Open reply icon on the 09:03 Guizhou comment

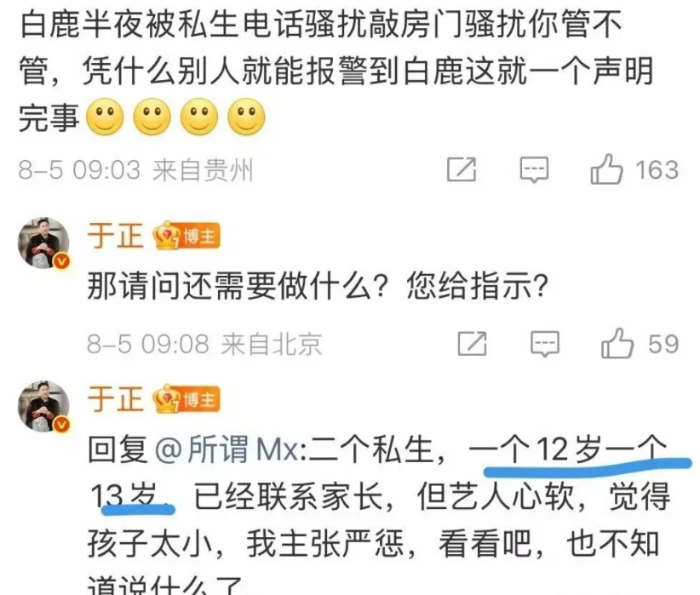534,169
